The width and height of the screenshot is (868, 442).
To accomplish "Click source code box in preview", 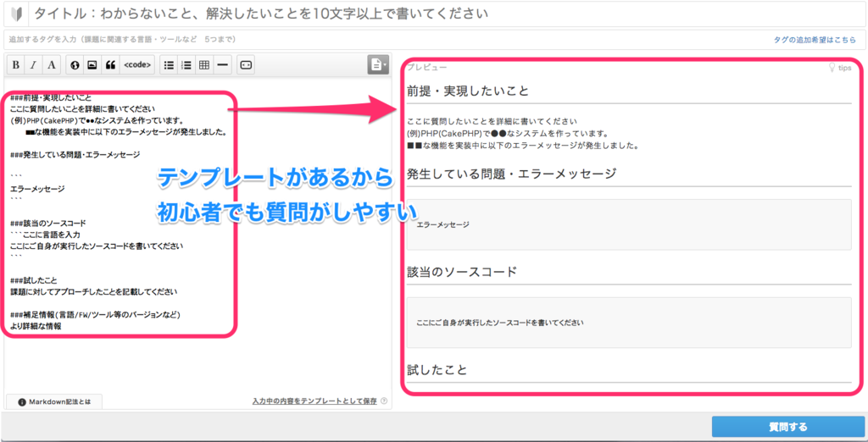I will tap(629, 323).
